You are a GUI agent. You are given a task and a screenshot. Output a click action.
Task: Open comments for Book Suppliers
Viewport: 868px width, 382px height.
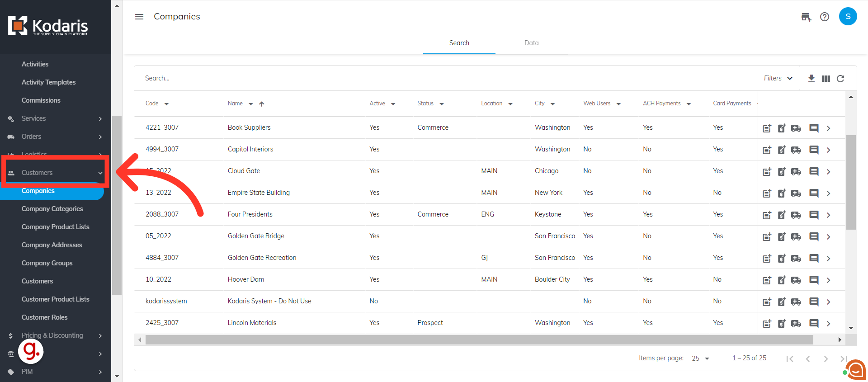pyautogui.click(x=814, y=128)
